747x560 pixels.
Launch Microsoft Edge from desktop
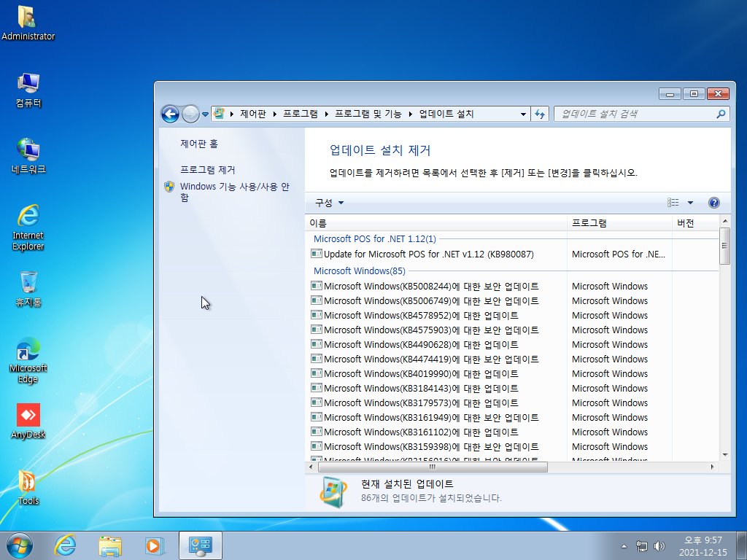click(x=28, y=361)
